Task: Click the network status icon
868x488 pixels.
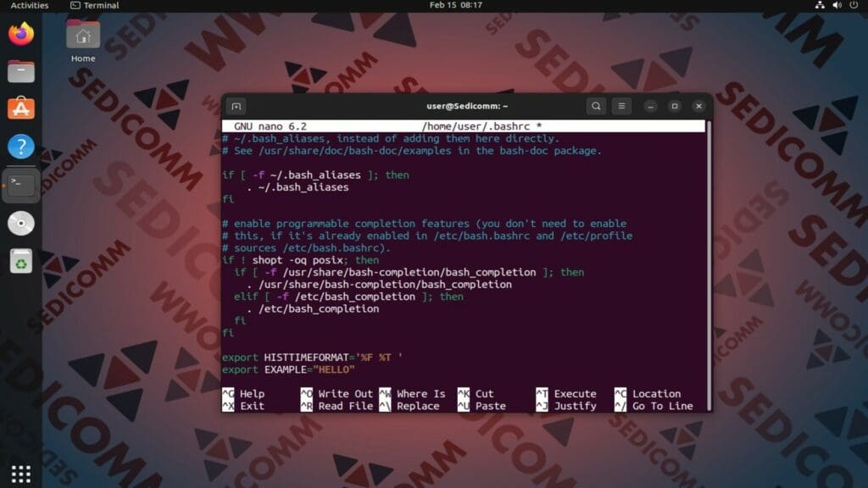Action: (820, 5)
